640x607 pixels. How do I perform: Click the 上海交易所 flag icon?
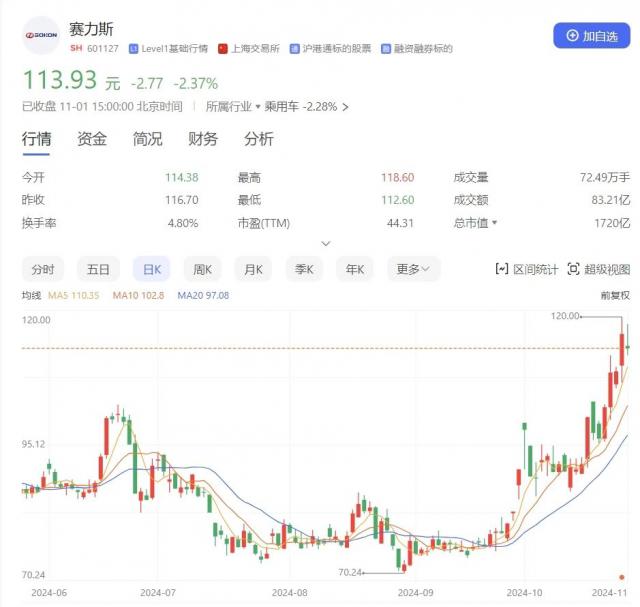coord(224,48)
